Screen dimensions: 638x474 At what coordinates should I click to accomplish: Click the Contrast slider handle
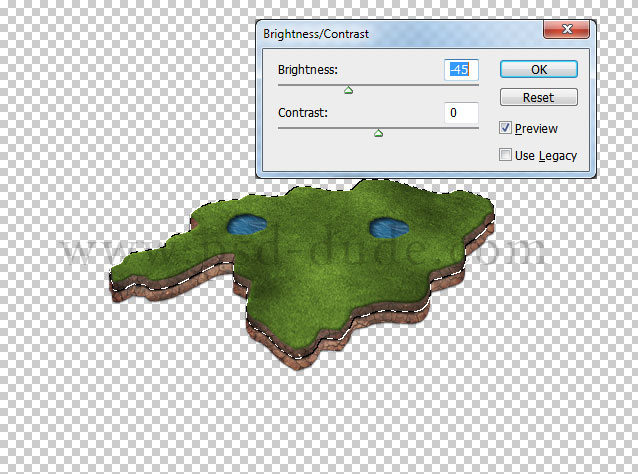[378, 133]
